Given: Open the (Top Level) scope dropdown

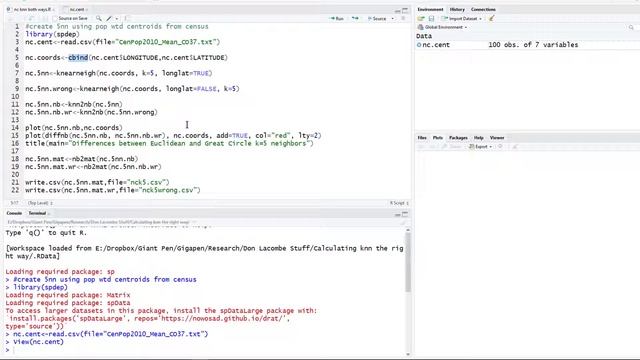Looking at the screenshot, I should click(40, 203).
